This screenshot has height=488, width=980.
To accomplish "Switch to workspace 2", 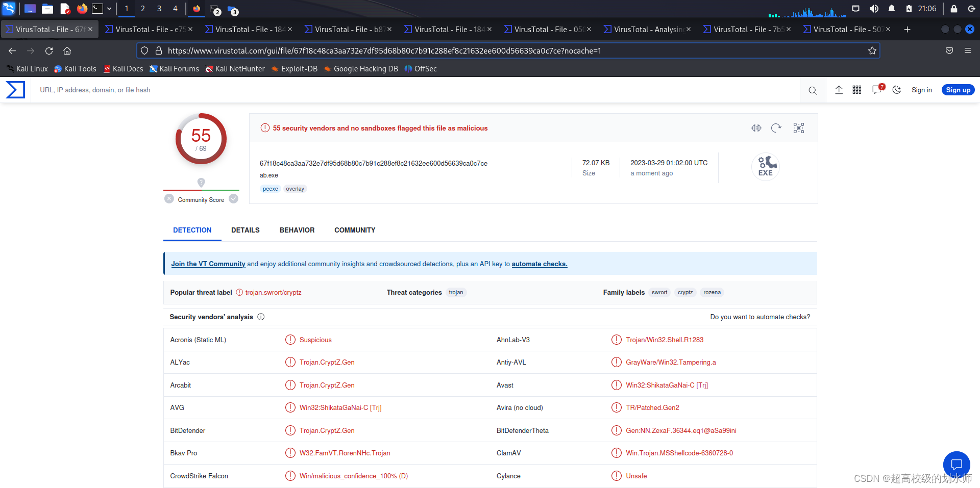I will (143, 9).
